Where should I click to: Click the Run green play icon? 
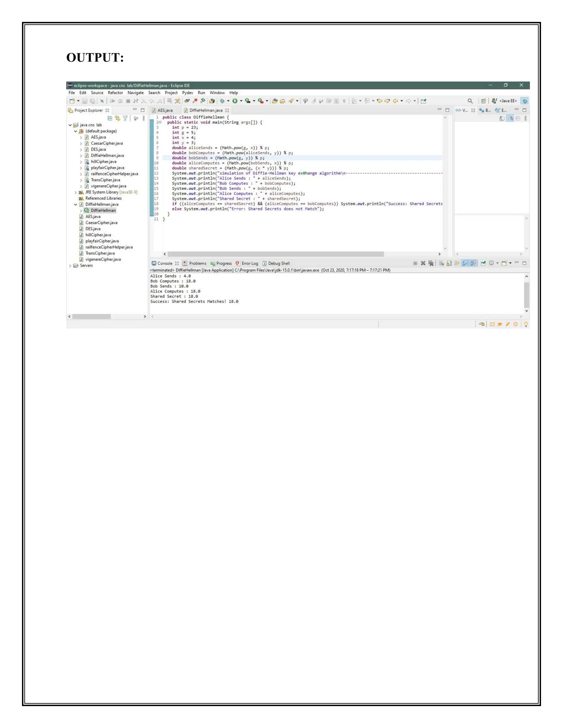pyautogui.click(x=235, y=101)
